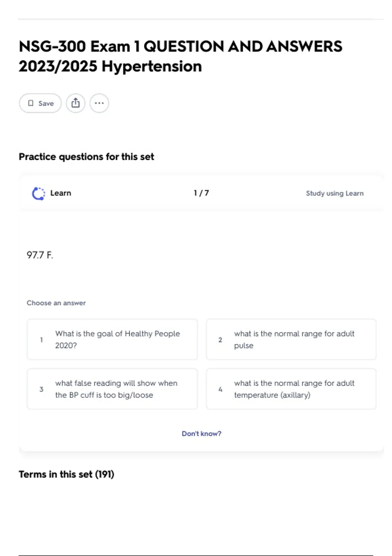This screenshot has height=556, width=392.
Task: Click the Choose an answer label
Action: tap(56, 303)
